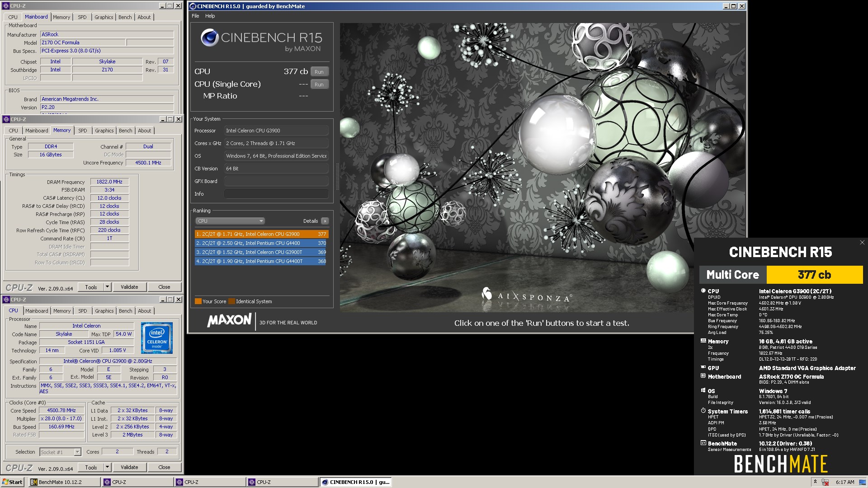This screenshot has width=868, height=488.
Task: Click the Motherboard section icon in BenchMate panel
Action: (703, 376)
